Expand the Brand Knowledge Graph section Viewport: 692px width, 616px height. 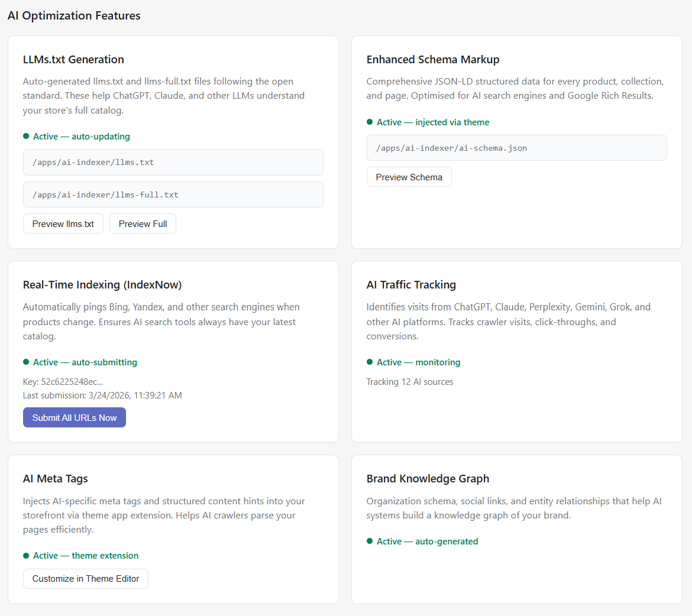(428, 478)
